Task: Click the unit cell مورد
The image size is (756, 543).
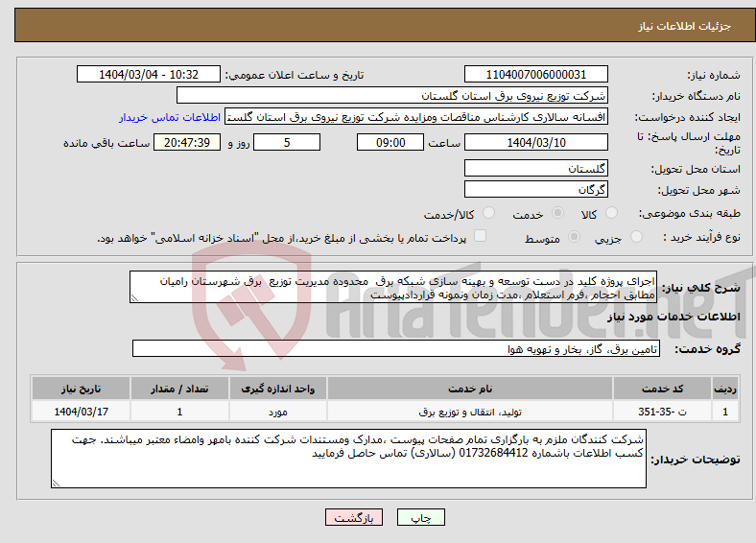Action: click(278, 412)
